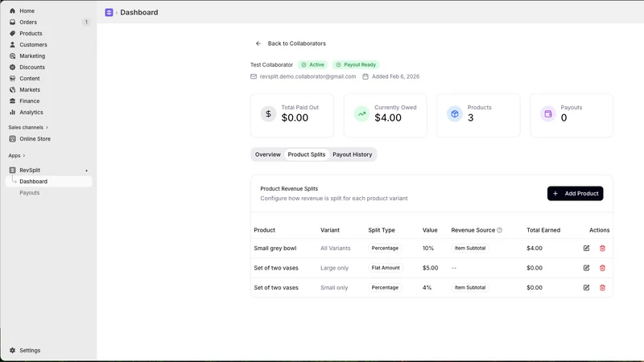Click the 'Test Collaborator' name
644x362 pixels.
271,65
